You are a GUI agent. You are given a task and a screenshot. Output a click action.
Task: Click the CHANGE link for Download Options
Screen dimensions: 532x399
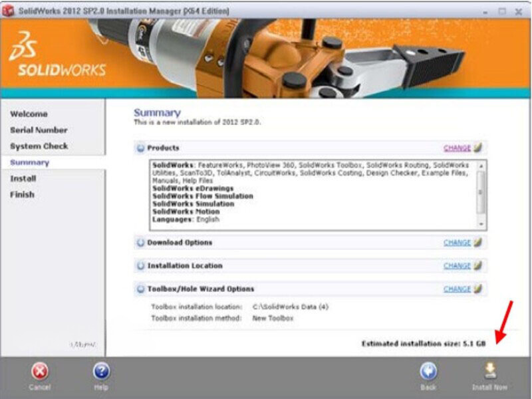coord(457,243)
